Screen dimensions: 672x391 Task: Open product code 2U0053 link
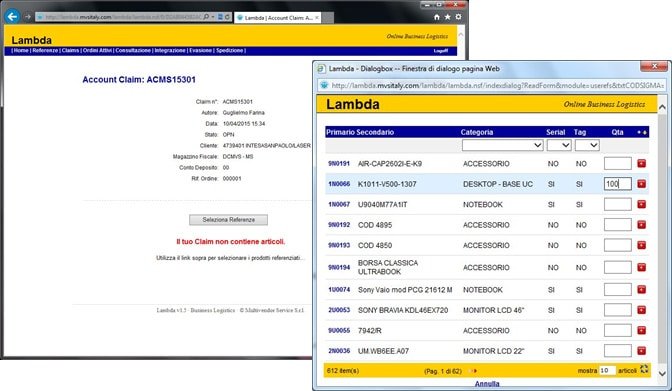click(339, 310)
